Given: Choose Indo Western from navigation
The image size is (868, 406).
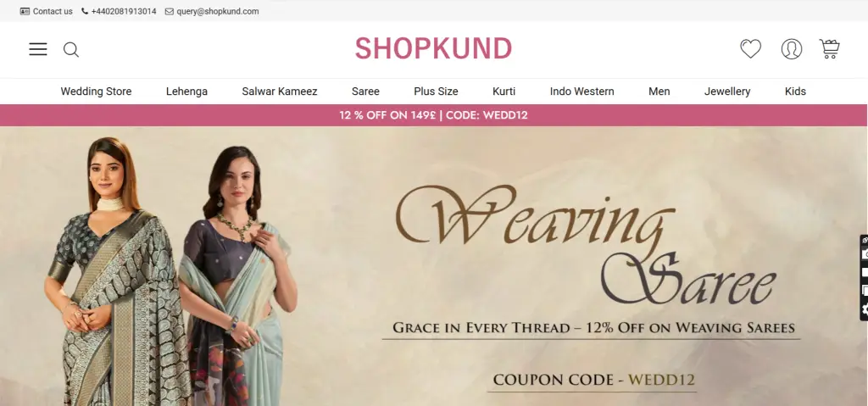Looking at the screenshot, I should pyautogui.click(x=581, y=92).
